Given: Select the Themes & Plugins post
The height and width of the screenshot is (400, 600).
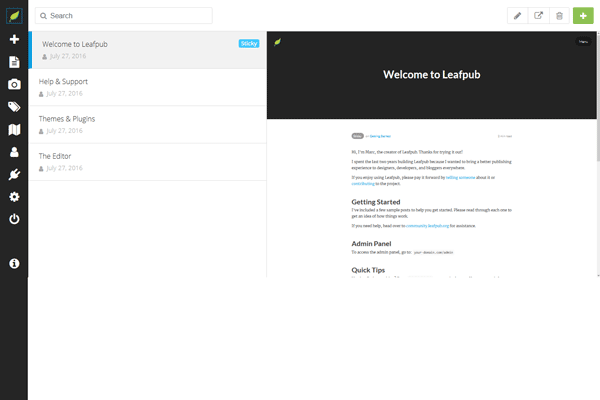Looking at the screenshot, I should point(148,125).
